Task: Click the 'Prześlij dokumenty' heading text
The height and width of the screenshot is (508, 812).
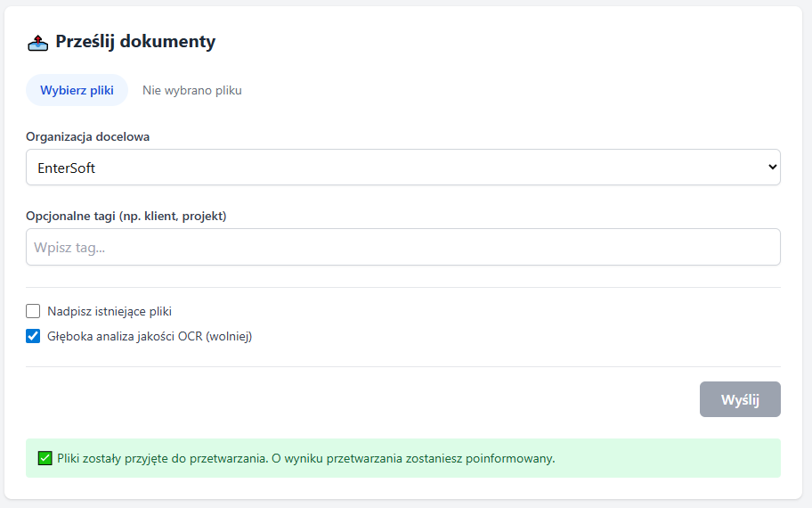Action: 135,42
